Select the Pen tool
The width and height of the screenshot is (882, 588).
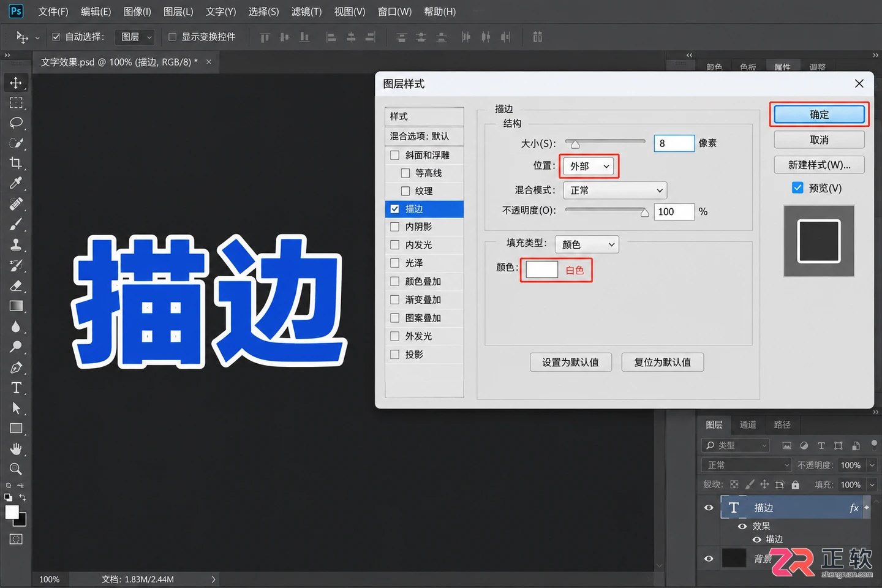tap(16, 367)
